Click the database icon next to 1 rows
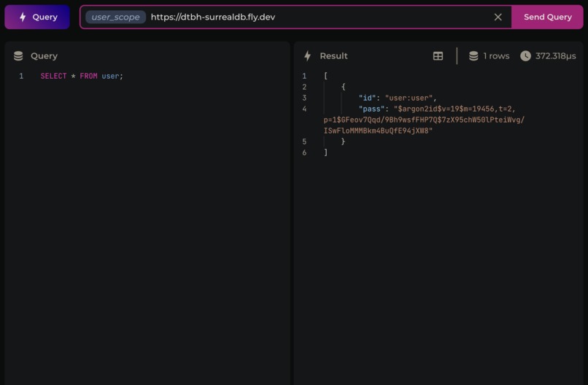The height and width of the screenshot is (385, 588). pyautogui.click(x=473, y=56)
